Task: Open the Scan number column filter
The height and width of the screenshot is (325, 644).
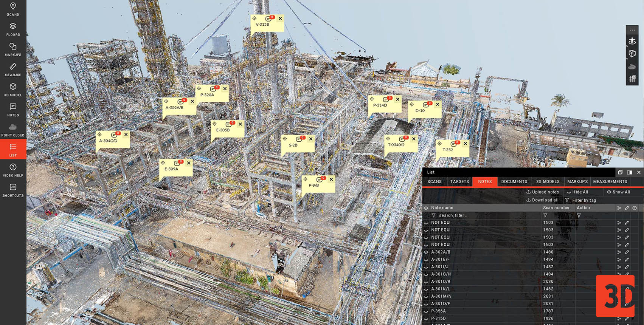Action: tap(545, 215)
